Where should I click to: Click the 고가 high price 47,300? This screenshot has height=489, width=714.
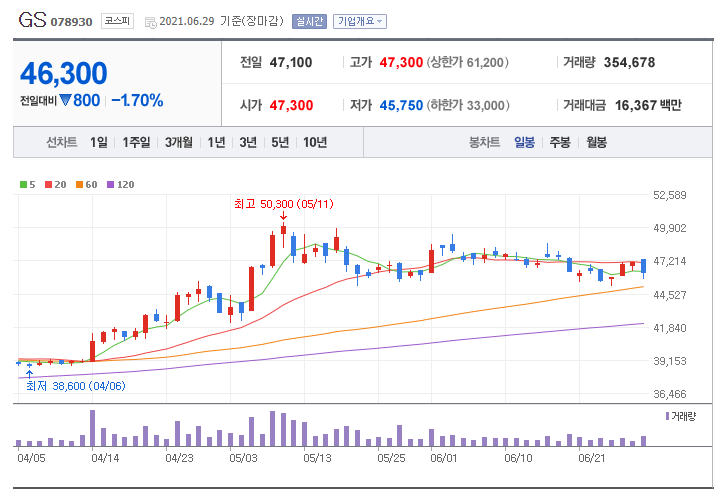pyautogui.click(x=401, y=62)
